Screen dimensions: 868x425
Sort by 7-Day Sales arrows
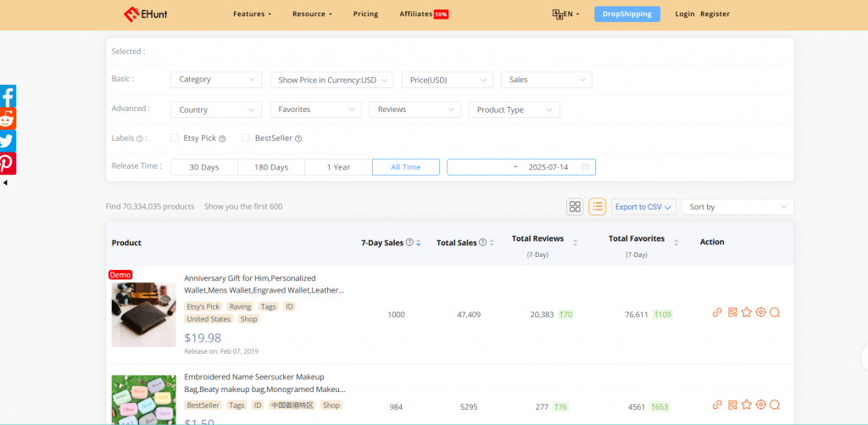(419, 243)
